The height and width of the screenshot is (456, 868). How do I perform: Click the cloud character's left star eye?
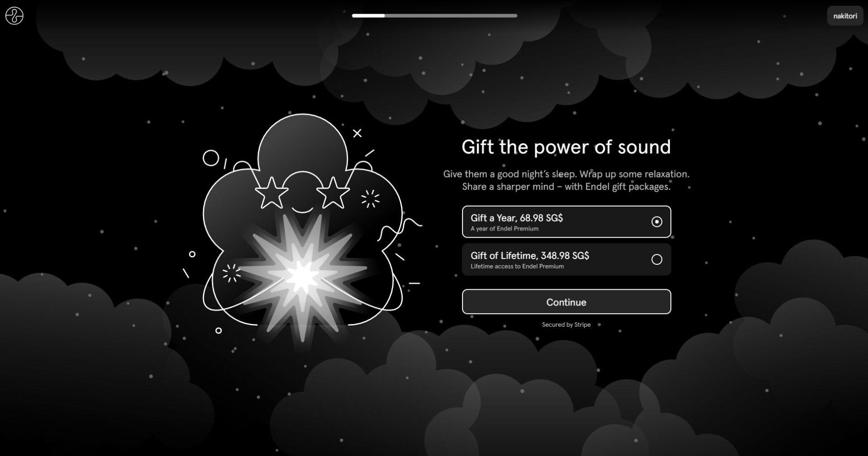coord(271,192)
